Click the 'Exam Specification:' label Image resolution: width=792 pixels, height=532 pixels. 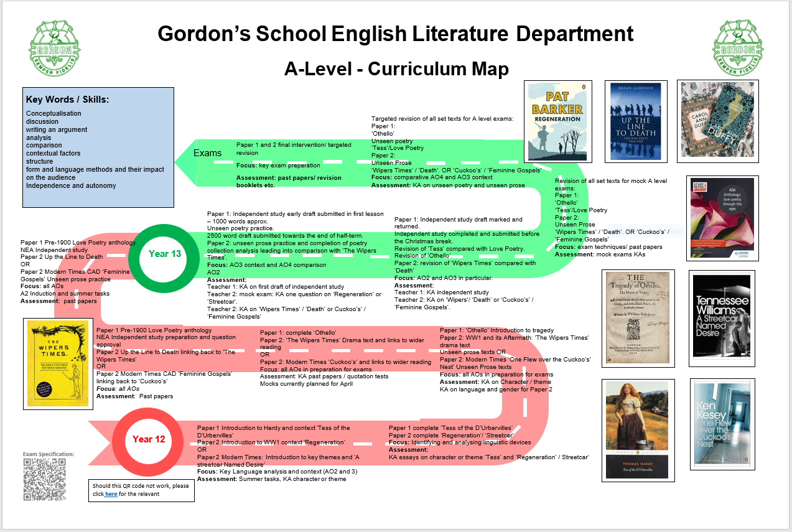point(49,454)
